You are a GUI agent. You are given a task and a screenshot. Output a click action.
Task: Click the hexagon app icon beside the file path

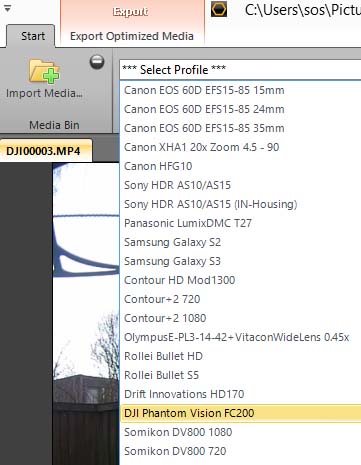tap(219, 9)
